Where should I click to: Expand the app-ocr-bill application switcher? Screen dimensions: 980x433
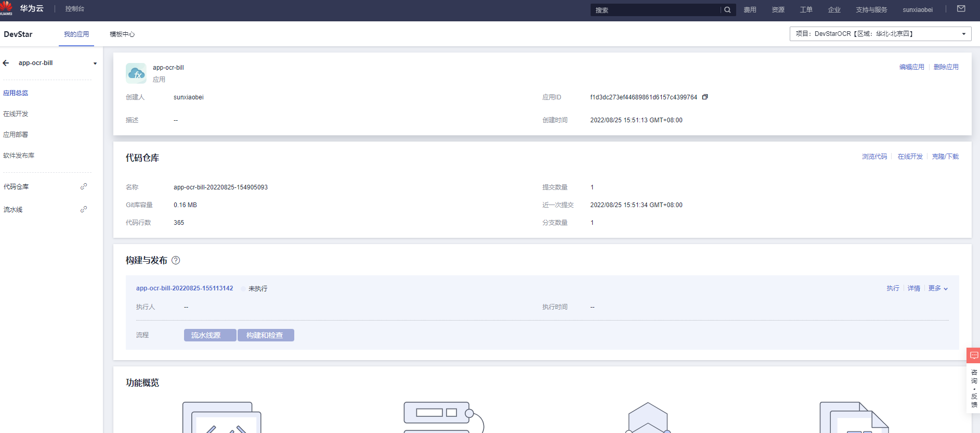pos(95,63)
